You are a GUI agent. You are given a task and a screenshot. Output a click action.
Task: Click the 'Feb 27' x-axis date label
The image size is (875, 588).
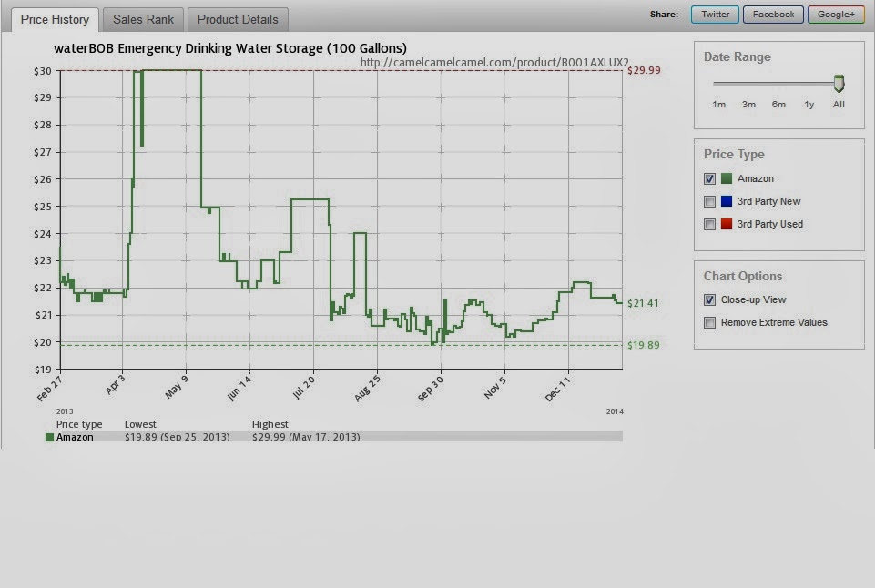[50, 389]
